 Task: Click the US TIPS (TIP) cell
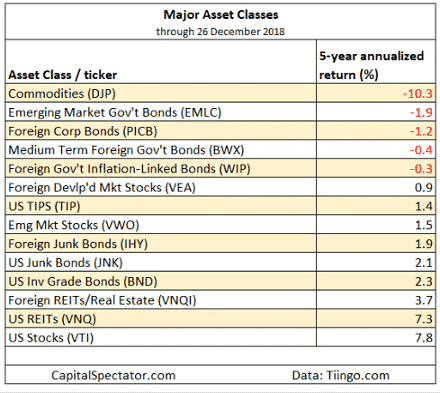[x=161, y=206]
